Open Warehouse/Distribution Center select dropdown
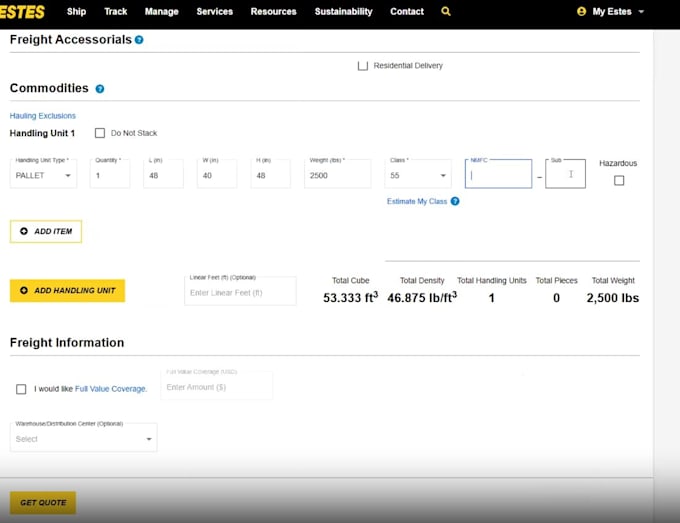The height and width of the screenshot is (523, 680). coord(84,438)
